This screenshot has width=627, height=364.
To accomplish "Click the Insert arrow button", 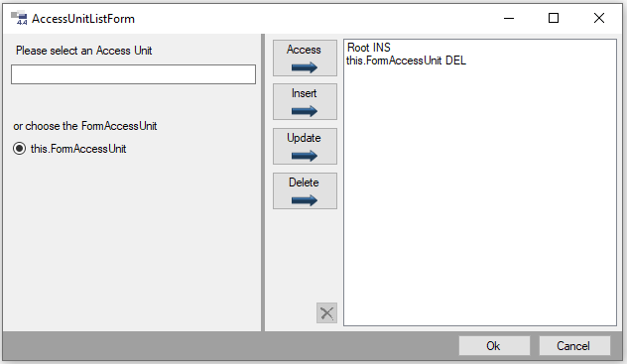I will point(305,102).
